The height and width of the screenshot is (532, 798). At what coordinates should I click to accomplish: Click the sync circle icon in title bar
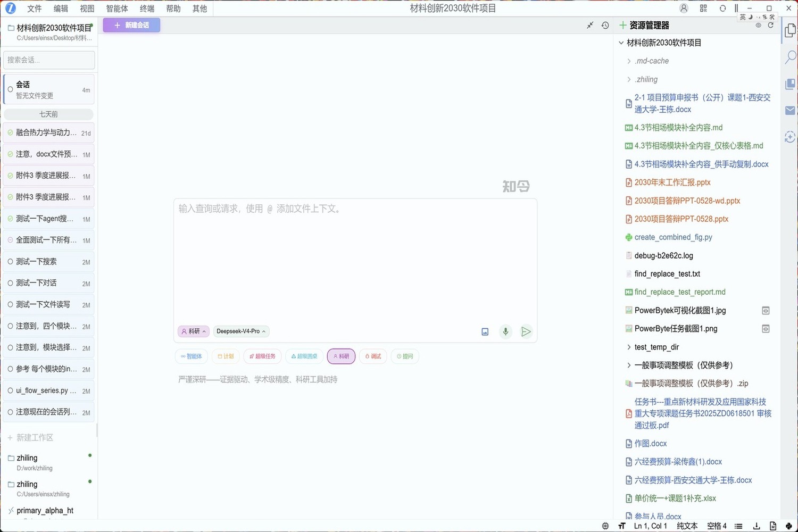tap(722, 8)
